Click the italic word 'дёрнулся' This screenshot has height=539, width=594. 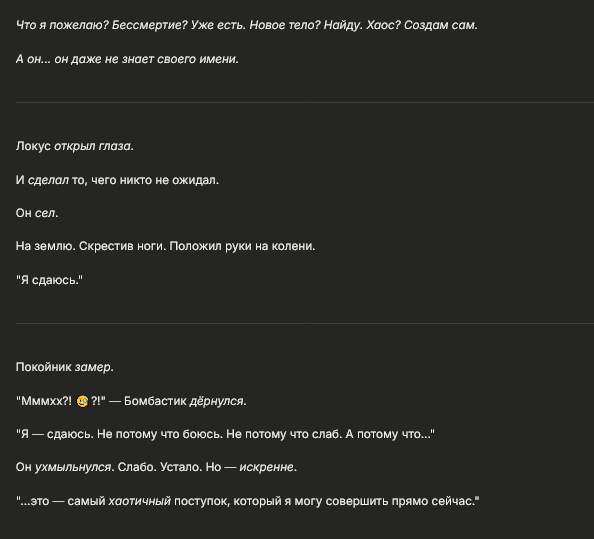click(x=216, y=401)
